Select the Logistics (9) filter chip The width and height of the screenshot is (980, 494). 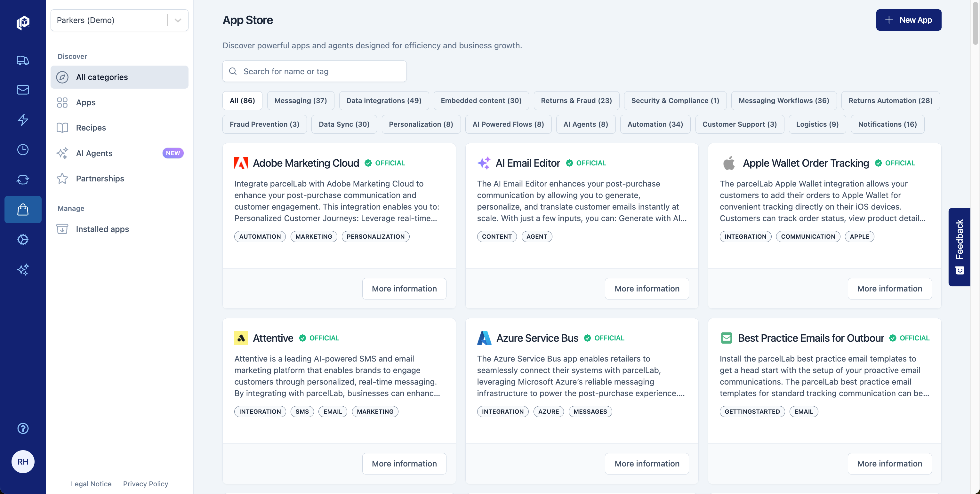click(x=817, y=124)
